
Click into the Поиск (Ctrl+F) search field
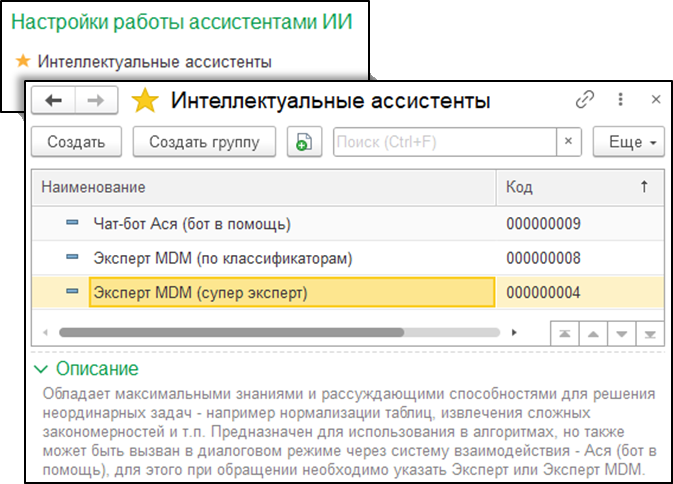[x=444, y=142]
